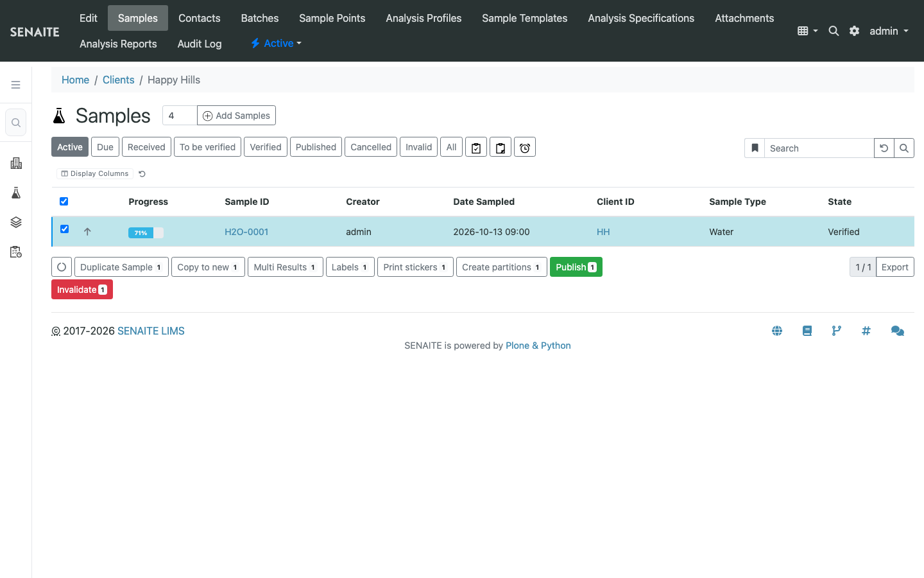Open the hamburger sidebar menu

pos(16,85)
